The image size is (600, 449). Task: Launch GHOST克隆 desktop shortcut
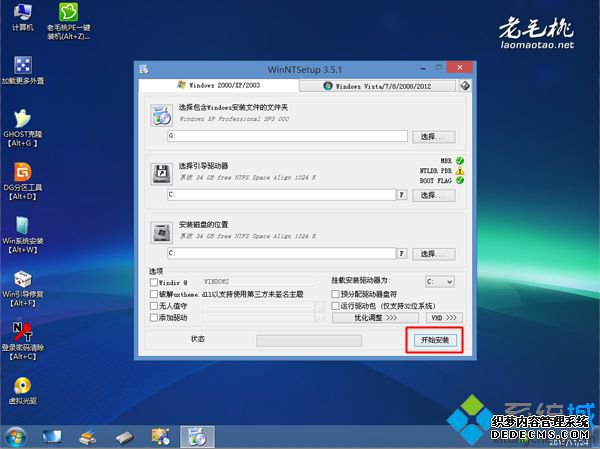[23, 128]
